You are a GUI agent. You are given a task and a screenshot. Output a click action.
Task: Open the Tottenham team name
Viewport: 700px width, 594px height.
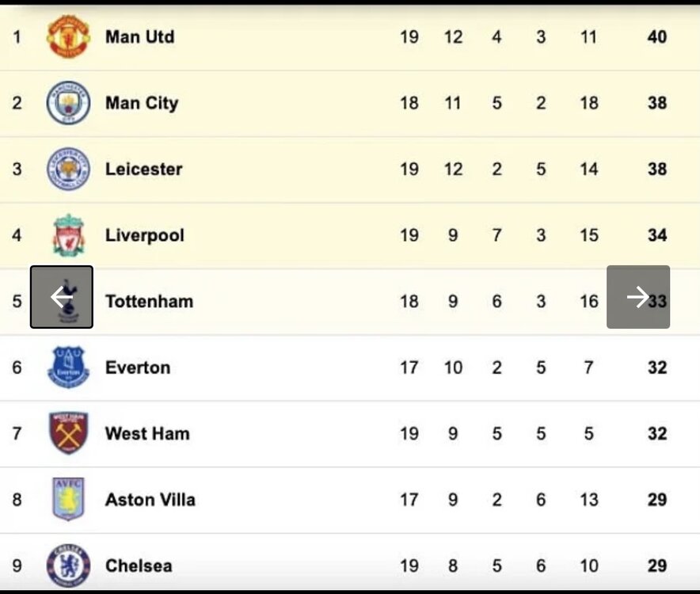point(149,302)
